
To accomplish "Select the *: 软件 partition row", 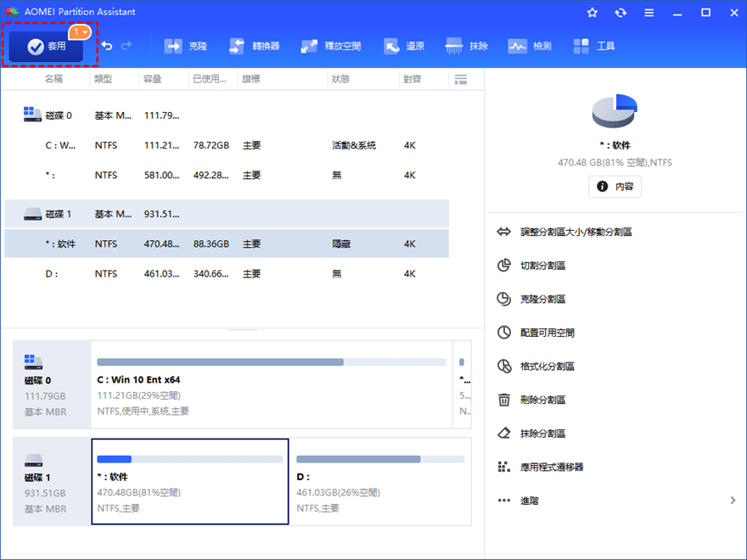I will (x=227, y=244).
